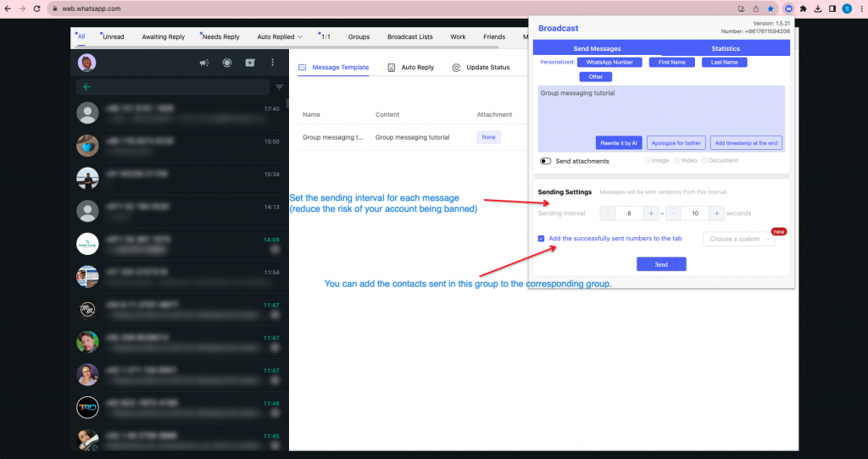Image resolution: width=868 pixels, height=459 pixels.
Task: Expand the Auto Replied dropdown tab
Action: [280, 37]
